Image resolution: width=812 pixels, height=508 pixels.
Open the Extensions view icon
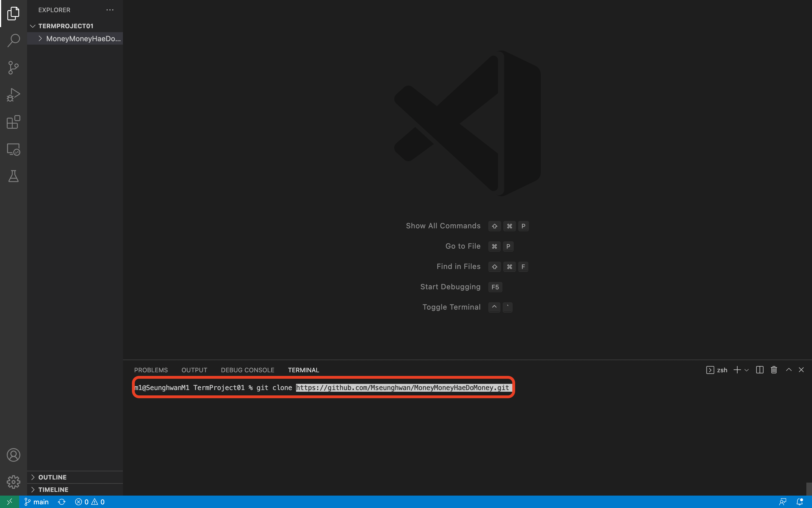pyautogui.click(x=14, y=122)
